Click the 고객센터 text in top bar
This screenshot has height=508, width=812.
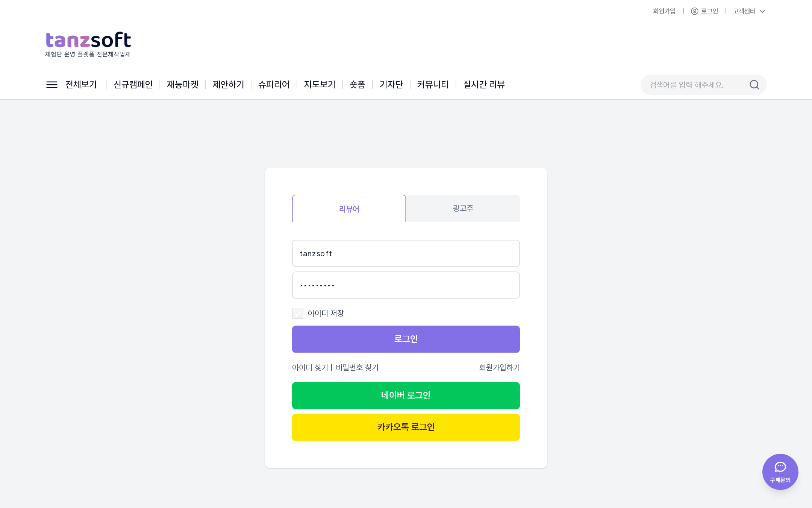(x=744, y=11)
